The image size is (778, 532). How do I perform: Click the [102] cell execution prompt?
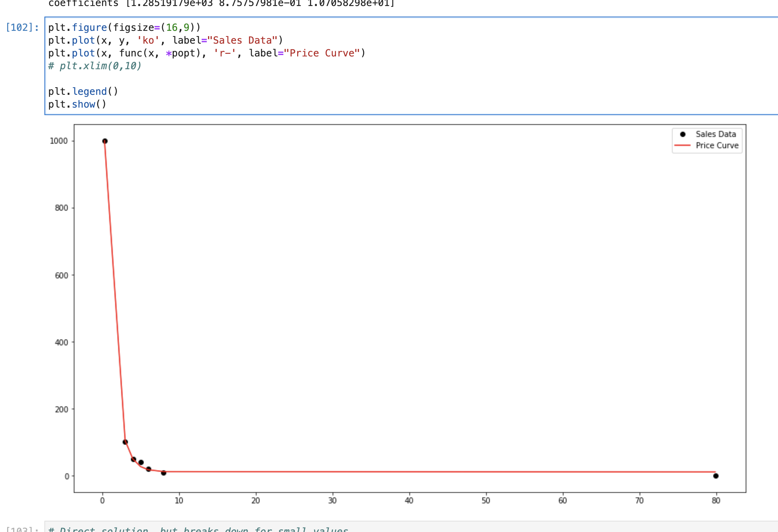pyautogui.click(x=23, y=27)
